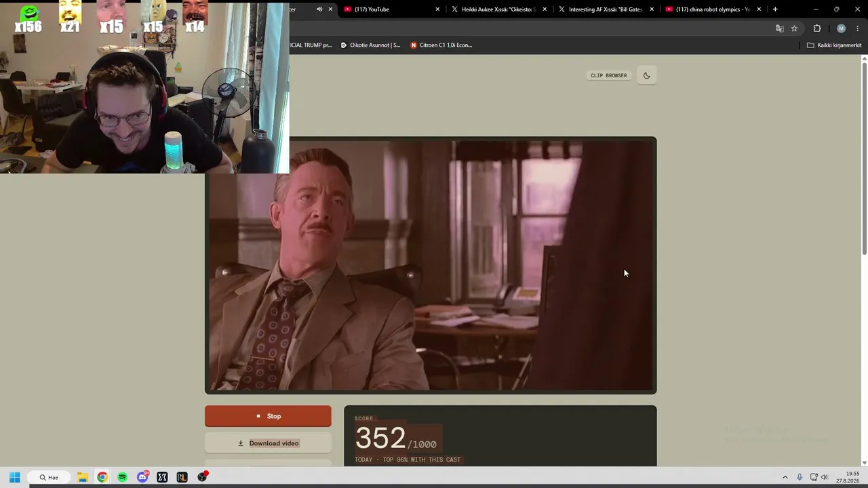Open the taskbar clock and date
This screenshot has height=488, width=868.
[x=848, y=477]
